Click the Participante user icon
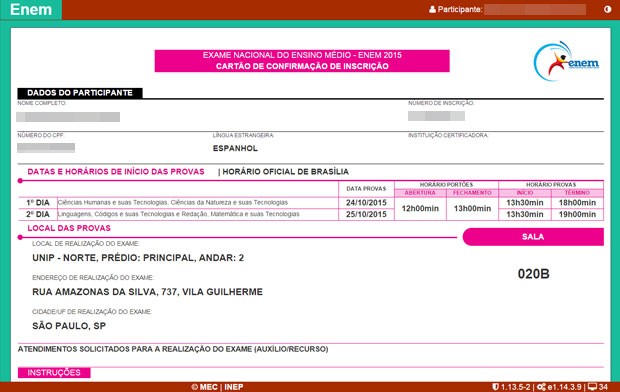 tap(432, 9)
